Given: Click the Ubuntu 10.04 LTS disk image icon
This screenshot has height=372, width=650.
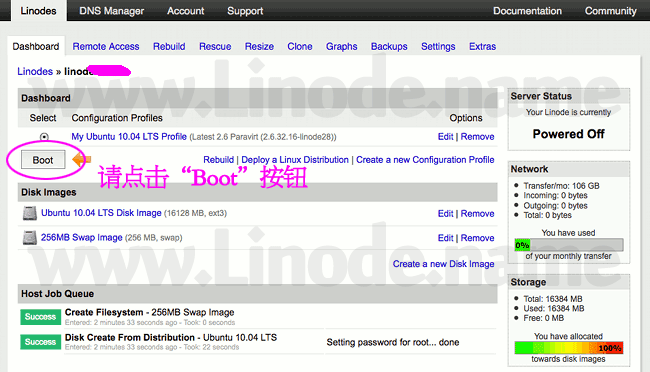Looking at the screenshot, I should point(29,213).
